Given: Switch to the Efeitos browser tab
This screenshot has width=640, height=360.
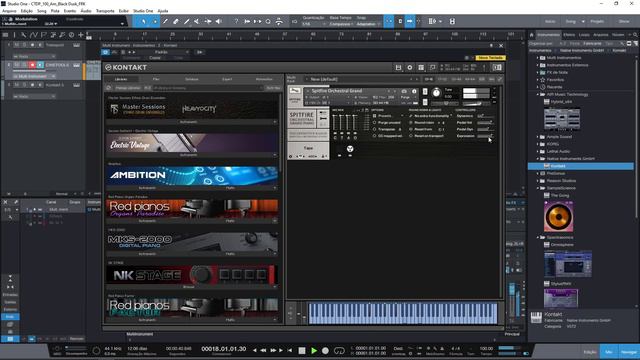Looking at the screenshot, I should (x=569, y=35).
